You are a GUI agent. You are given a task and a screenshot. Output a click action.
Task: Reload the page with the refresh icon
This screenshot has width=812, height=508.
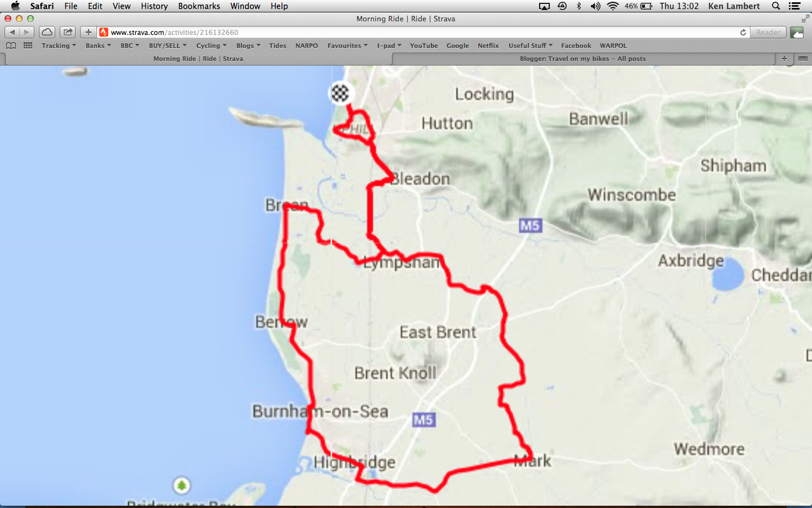tap(743, 32)
